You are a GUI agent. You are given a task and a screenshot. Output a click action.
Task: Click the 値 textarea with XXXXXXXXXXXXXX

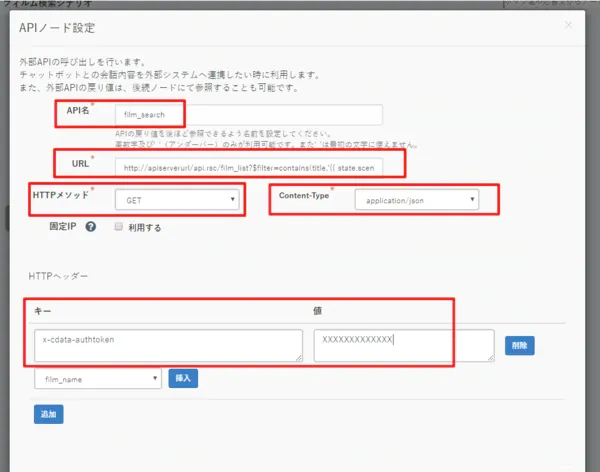[x=403, y=345]
